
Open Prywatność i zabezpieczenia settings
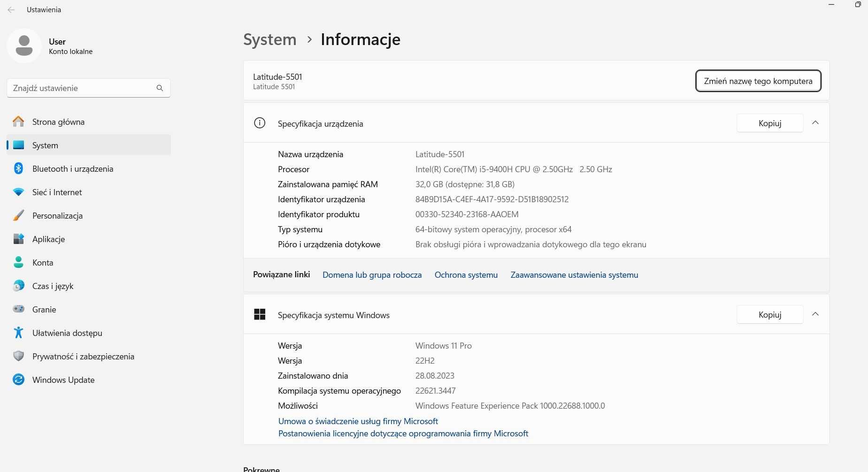tap(89, 356)
